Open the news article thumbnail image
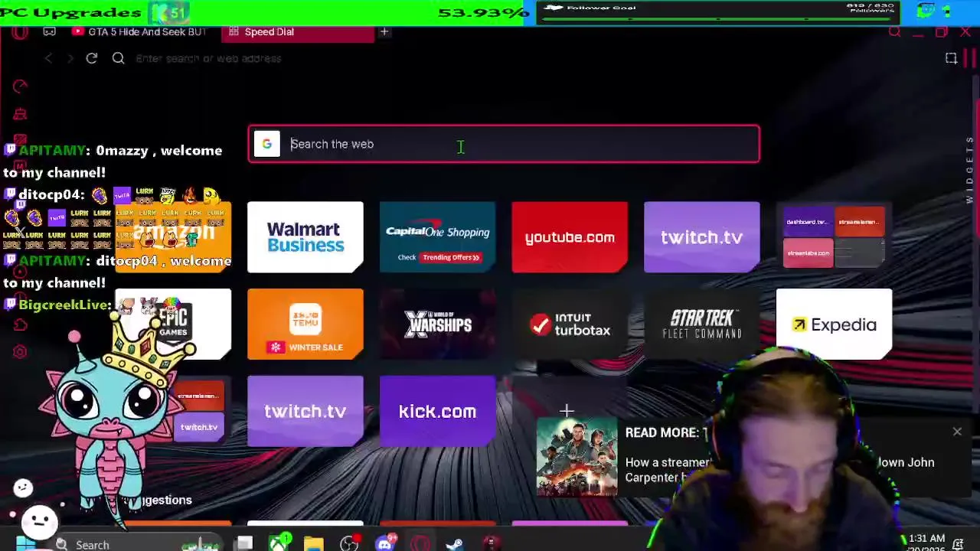980x551 pixels. tap(577, 457)
